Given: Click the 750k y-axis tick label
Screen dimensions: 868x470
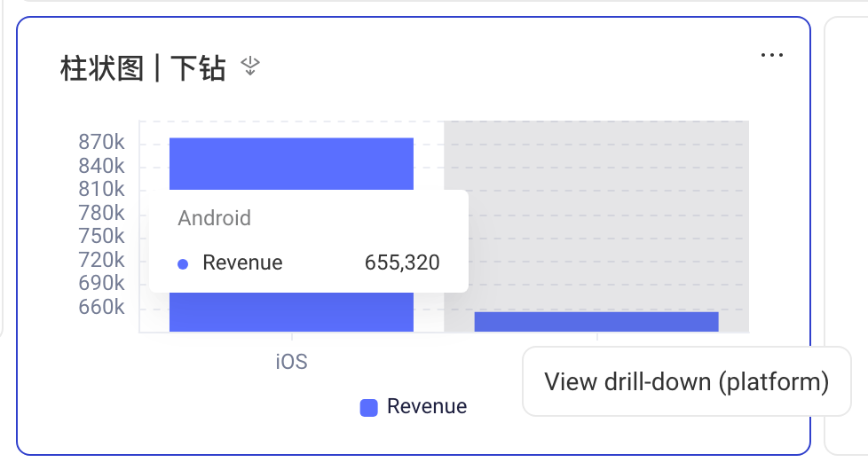Looking at the screenshot, I should (101, 236).
